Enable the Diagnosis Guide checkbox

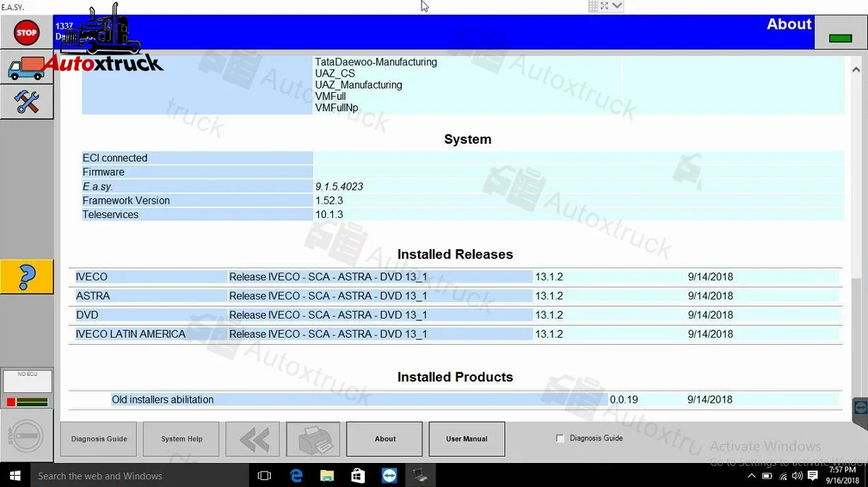point(560,439)
